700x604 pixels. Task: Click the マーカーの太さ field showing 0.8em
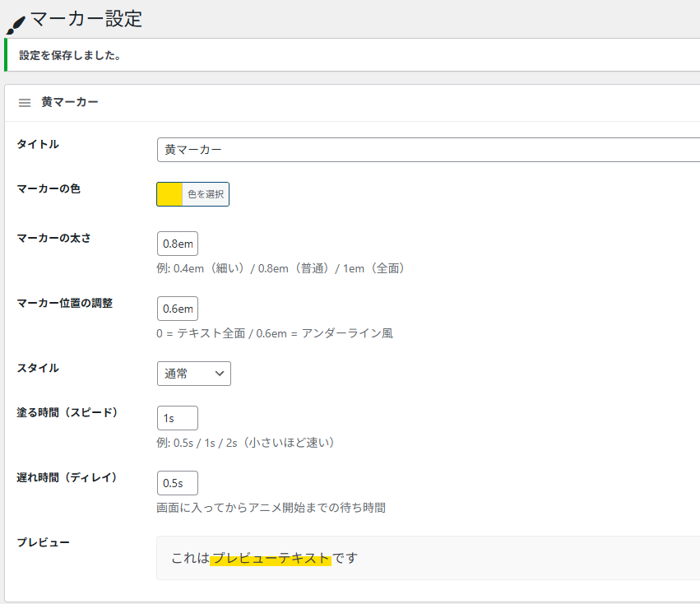click(x=177, y=244)
